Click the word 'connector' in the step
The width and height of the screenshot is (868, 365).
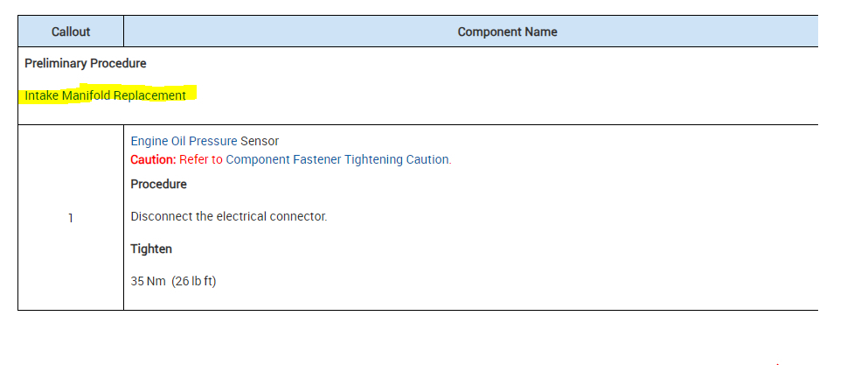[x=300, y=216]
